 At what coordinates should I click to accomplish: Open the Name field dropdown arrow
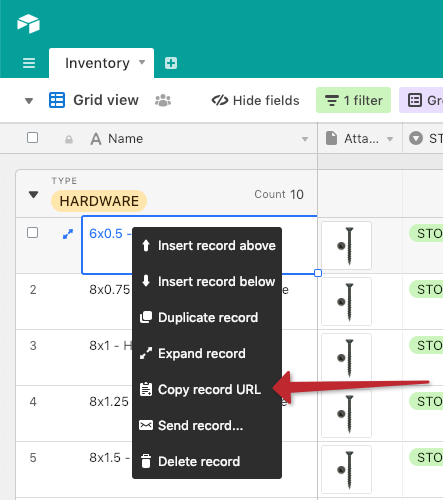coord(305,139)
